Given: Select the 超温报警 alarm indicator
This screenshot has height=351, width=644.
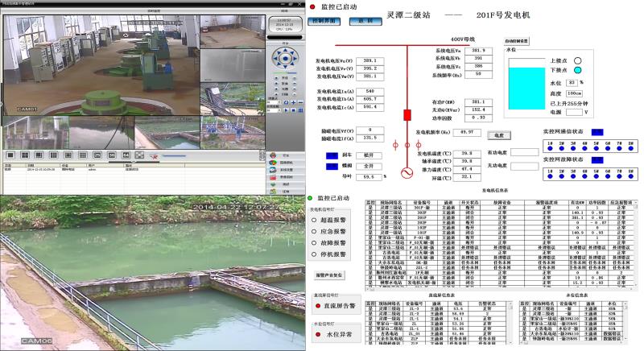Looking at the screenshot, I should (315, 219).
